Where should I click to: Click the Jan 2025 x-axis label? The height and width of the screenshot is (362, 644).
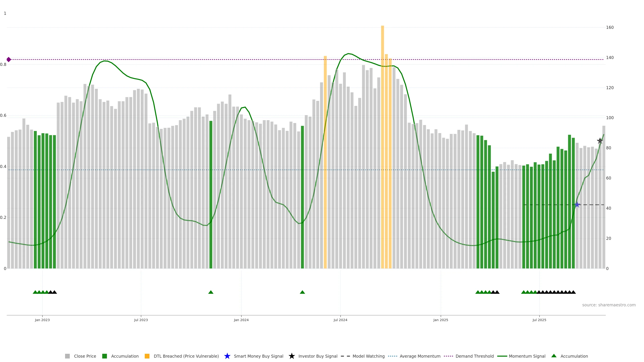point(441,320)
